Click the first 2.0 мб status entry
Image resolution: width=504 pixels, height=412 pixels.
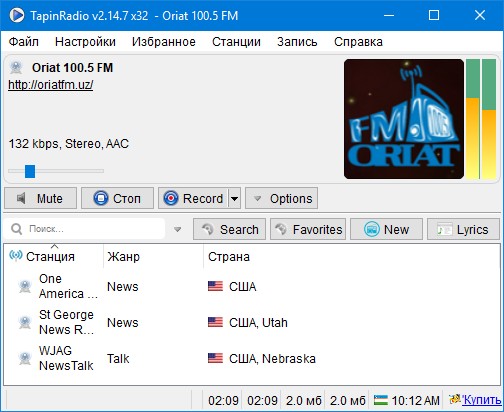tap(304, 401)
